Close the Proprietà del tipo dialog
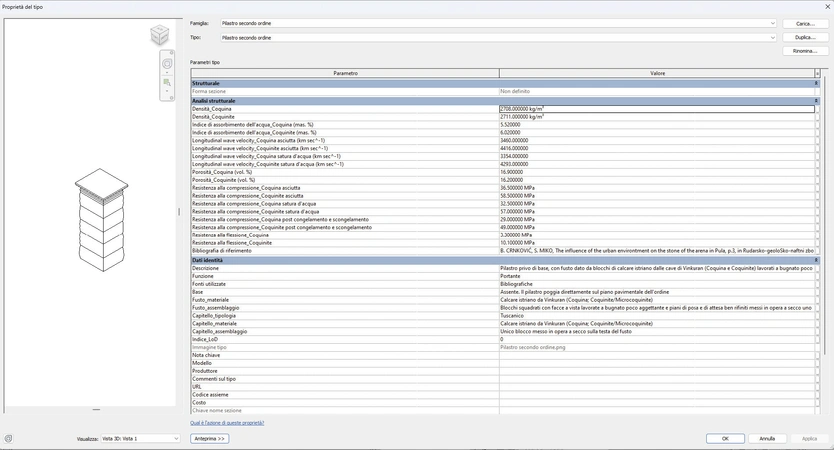 [x=828, y=7]
